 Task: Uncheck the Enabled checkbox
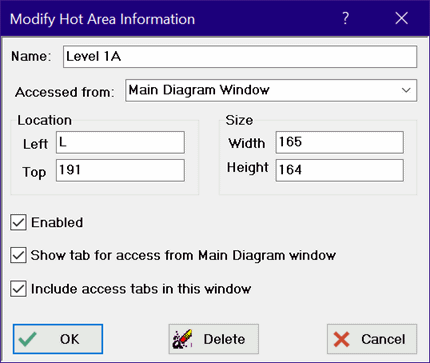(x=18, y=222)
